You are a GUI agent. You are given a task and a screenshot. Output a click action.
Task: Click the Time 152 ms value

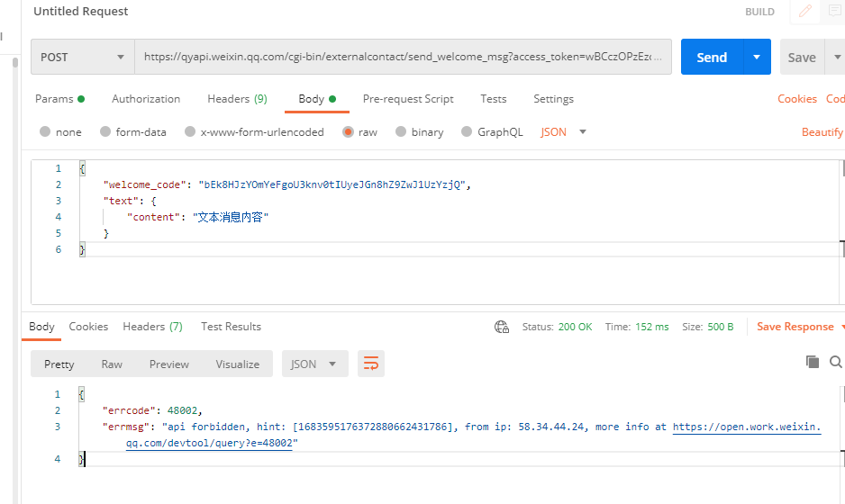(x=651, y=327)
